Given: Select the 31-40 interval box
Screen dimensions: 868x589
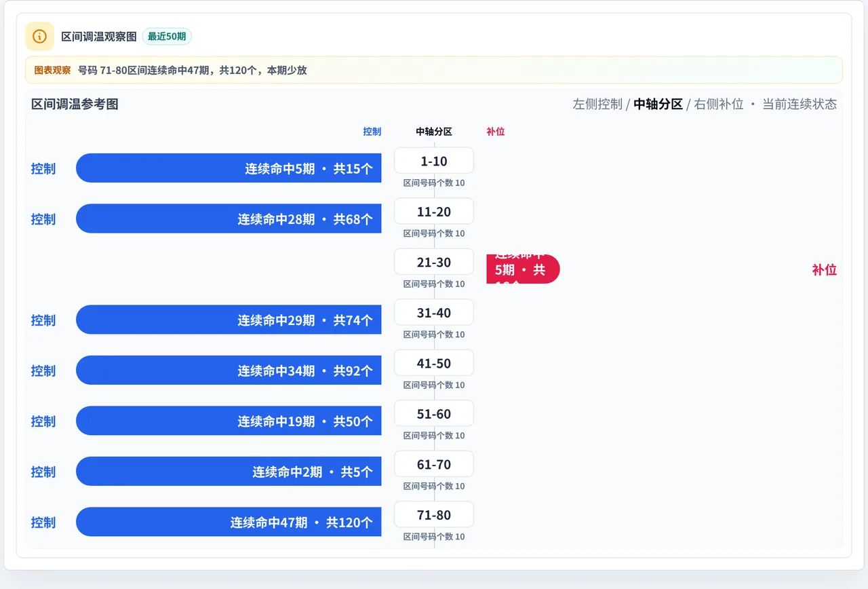Looking at the screenshot, I should (434, 313).
